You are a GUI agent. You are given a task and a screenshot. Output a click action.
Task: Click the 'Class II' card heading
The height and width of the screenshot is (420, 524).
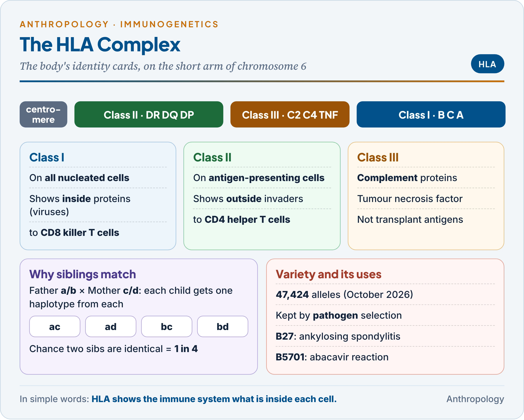(212, 157)
